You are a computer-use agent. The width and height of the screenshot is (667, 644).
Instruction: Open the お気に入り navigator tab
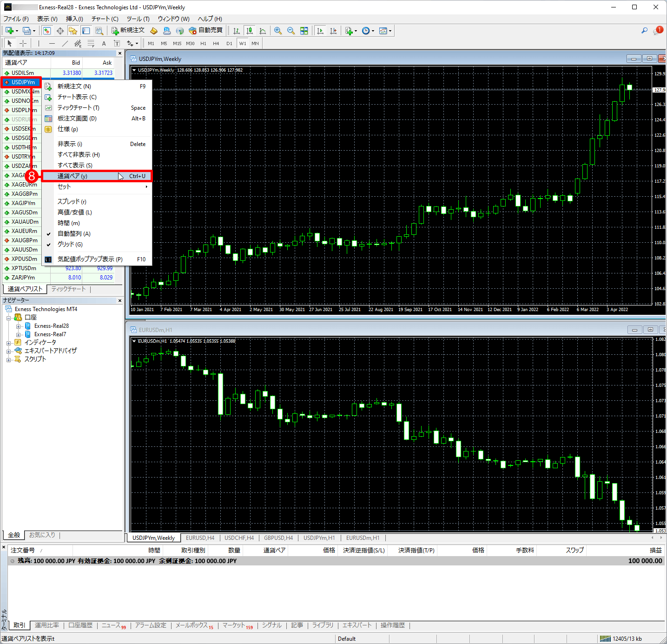(x=42, y=535)
